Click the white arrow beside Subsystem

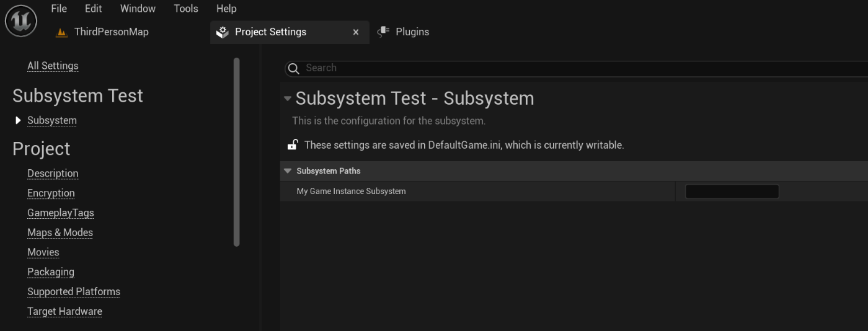[x=18, y=120]
